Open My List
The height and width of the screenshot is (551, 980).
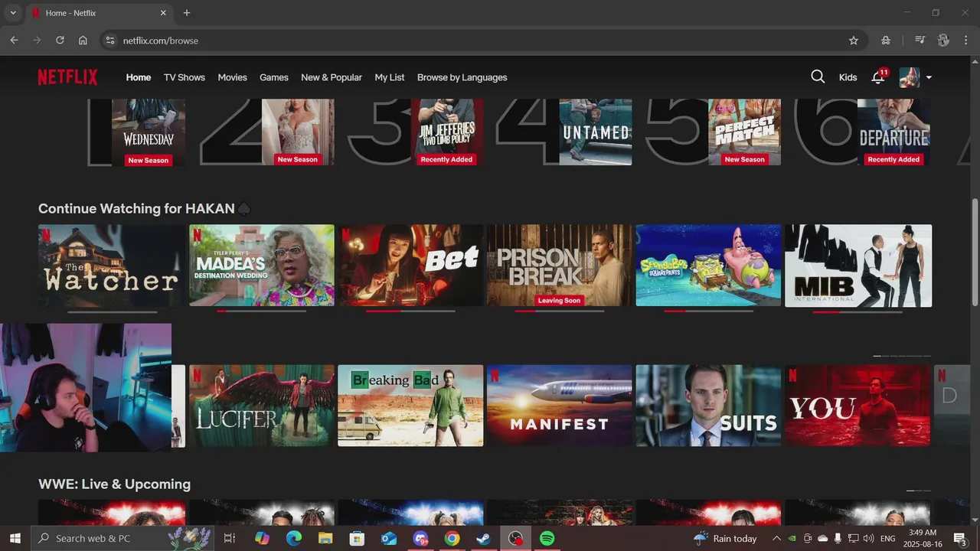[x=390, y=77]
